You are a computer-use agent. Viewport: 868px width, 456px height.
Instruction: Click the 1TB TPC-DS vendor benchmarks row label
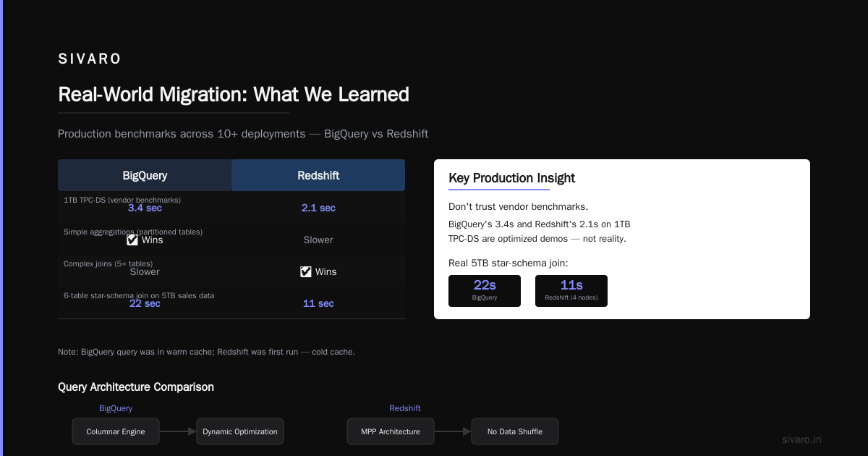tap(122, 200)
